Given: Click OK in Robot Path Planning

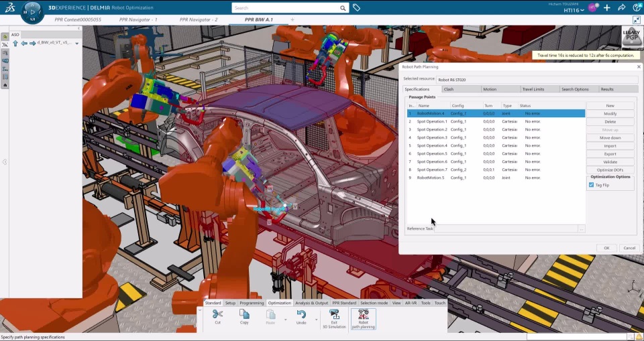Looking at the screenshot, I should [x=606, y=248].
